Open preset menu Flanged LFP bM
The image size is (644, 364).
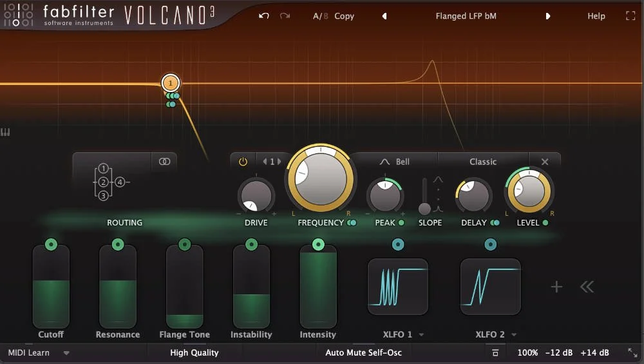tap(466, 16)
